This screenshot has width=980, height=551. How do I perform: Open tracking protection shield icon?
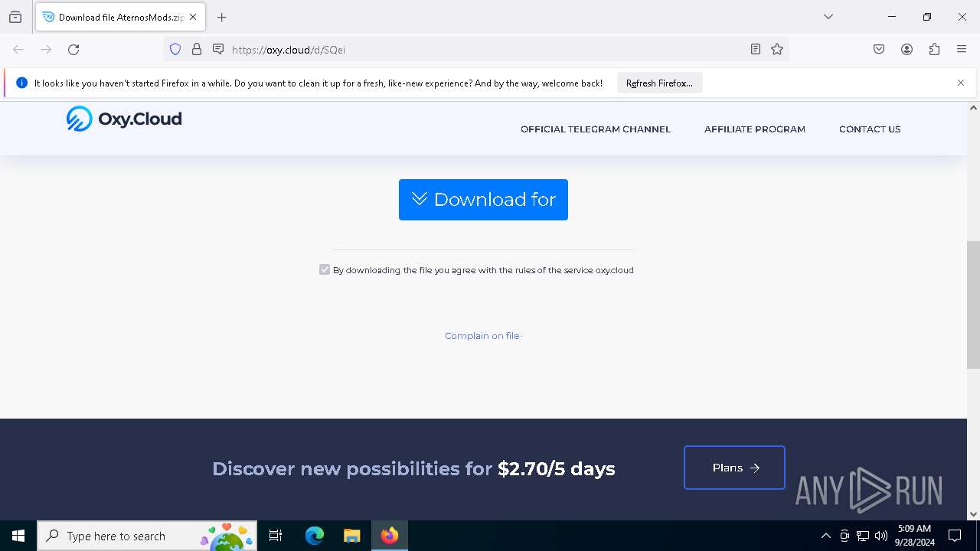[x=175, y=50]
